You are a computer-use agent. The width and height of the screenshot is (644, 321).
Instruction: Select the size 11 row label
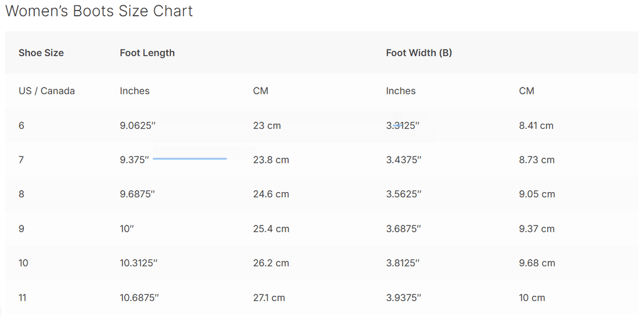click(23, 298)
